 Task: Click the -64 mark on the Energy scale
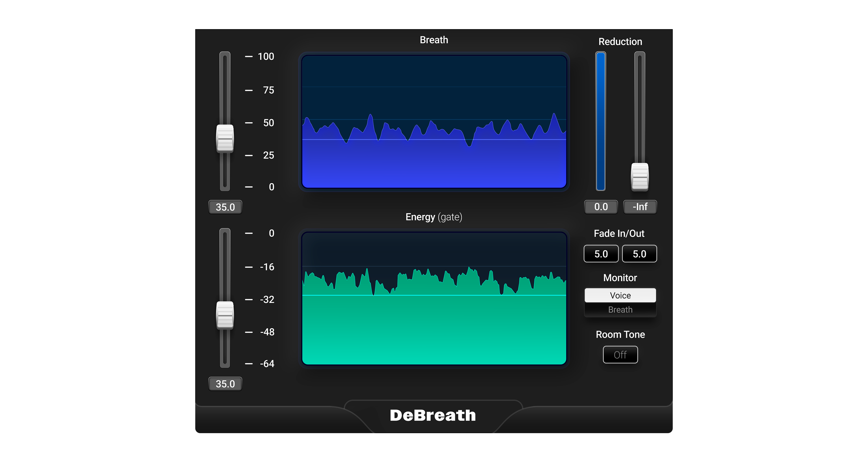pyautogui.click(x=267, y=364)
